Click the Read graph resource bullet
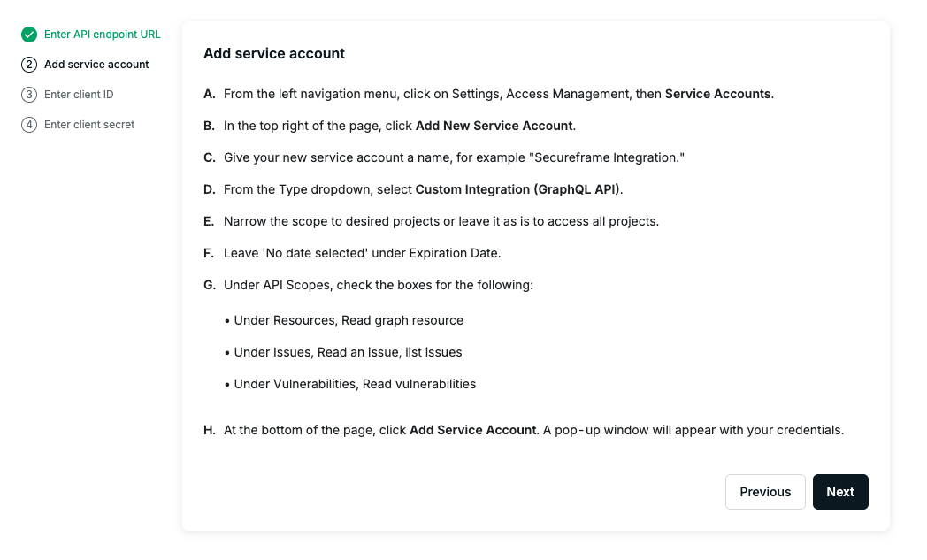Screen dimensions: 927x560 [344, 320]
